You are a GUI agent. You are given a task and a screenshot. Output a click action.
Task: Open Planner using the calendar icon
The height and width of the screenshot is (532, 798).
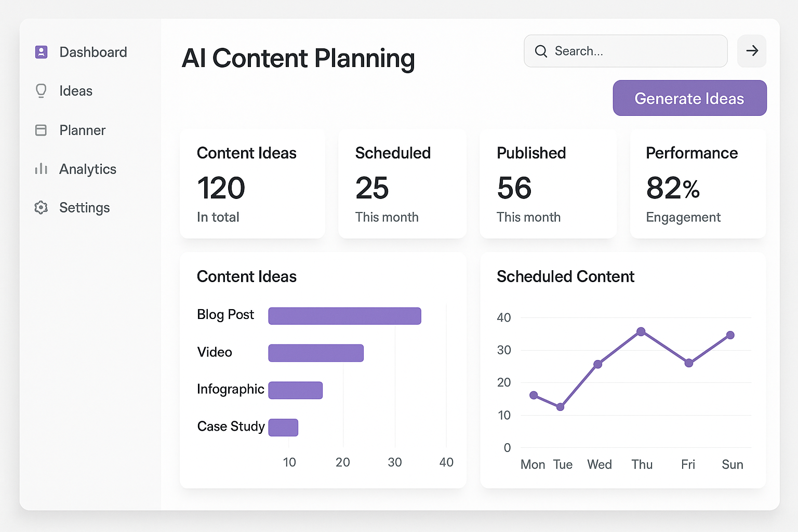click(41, 130)
